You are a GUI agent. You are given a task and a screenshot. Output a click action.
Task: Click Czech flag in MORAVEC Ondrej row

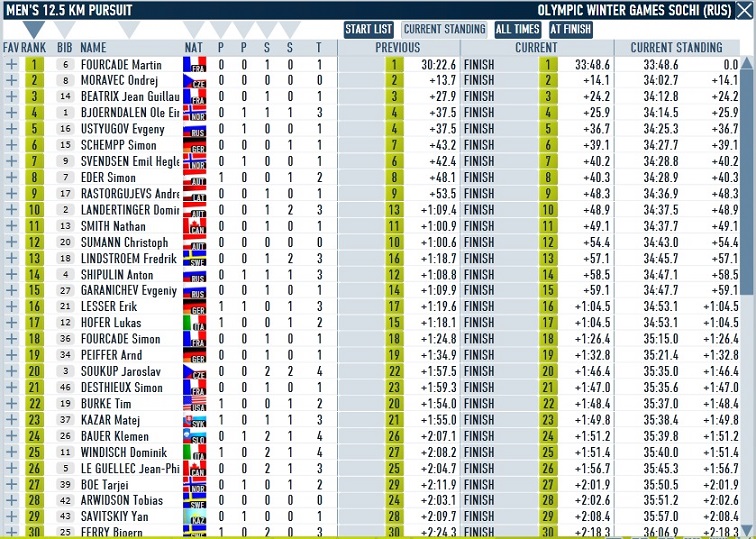tap(194, 81)
